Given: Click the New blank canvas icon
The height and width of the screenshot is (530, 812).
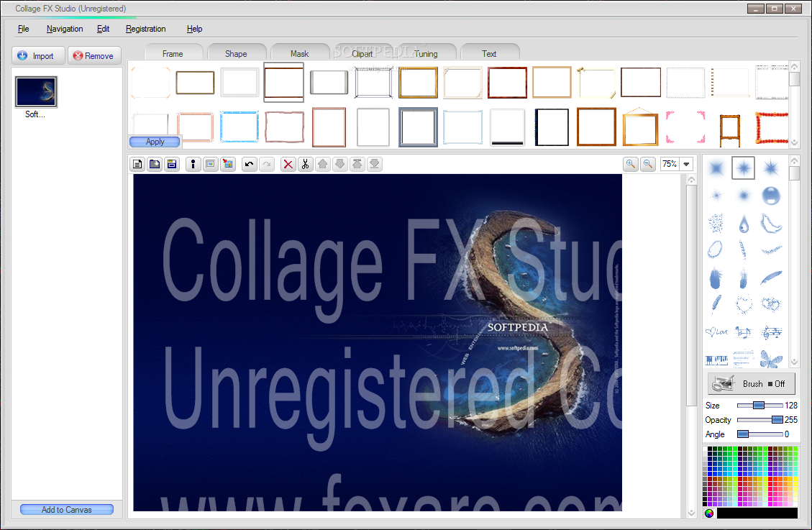Looking at the screenshot, I should [x=137, y=164].
